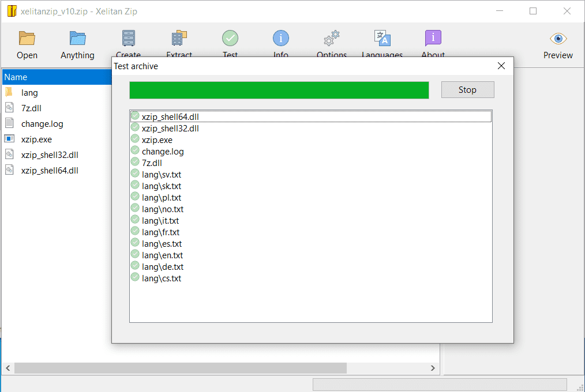Click the horizontal scrollbar left arrow
The image size is (585, 392).
pos(8,368)
